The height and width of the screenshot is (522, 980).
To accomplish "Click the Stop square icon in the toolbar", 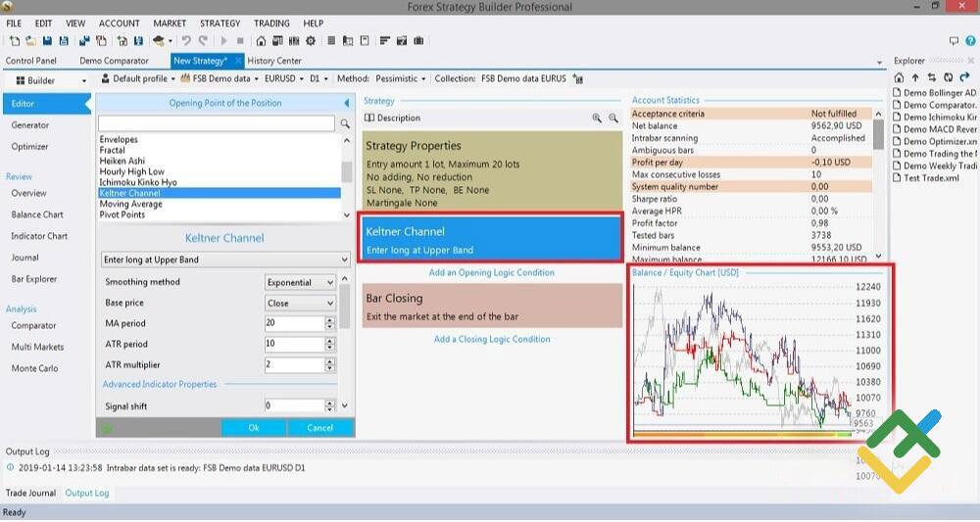I will coord(240,41).
